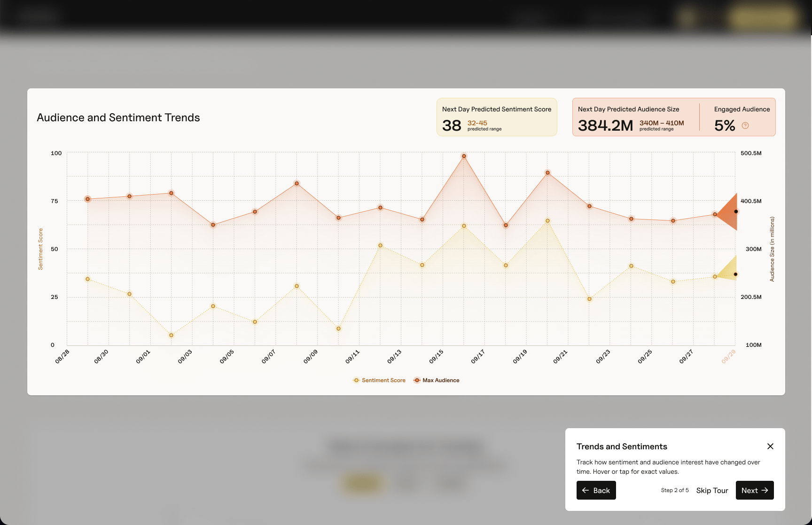
Task: Click the 340M – 410M predicted range text
Action: [x=662, y=123]
